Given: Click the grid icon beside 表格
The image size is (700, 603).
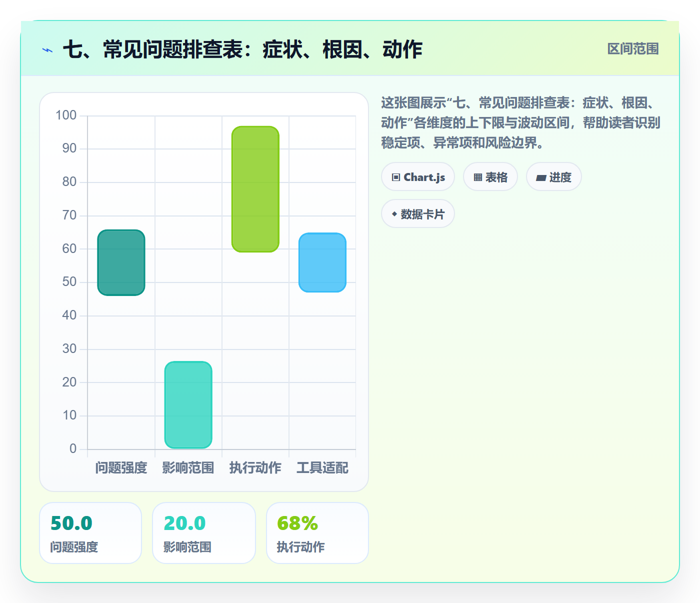Looking at the screenshot, I should pyautogui.click(x=478, y=177).
